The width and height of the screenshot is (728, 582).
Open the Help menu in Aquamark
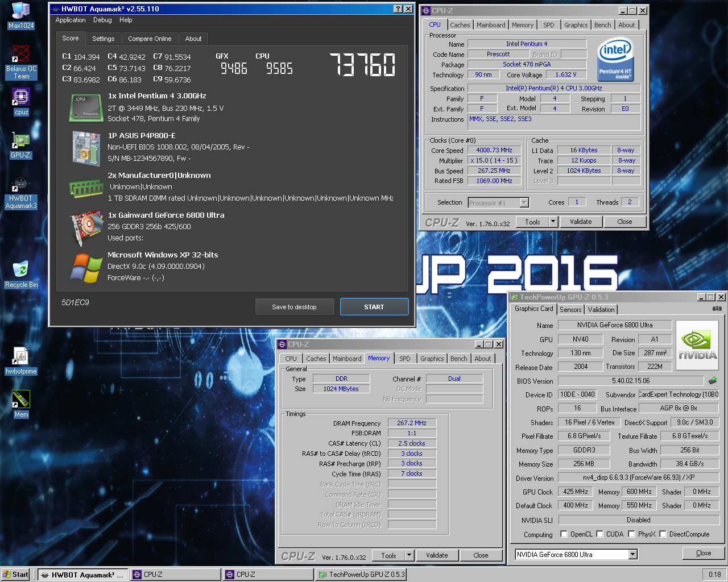[126, 20]
